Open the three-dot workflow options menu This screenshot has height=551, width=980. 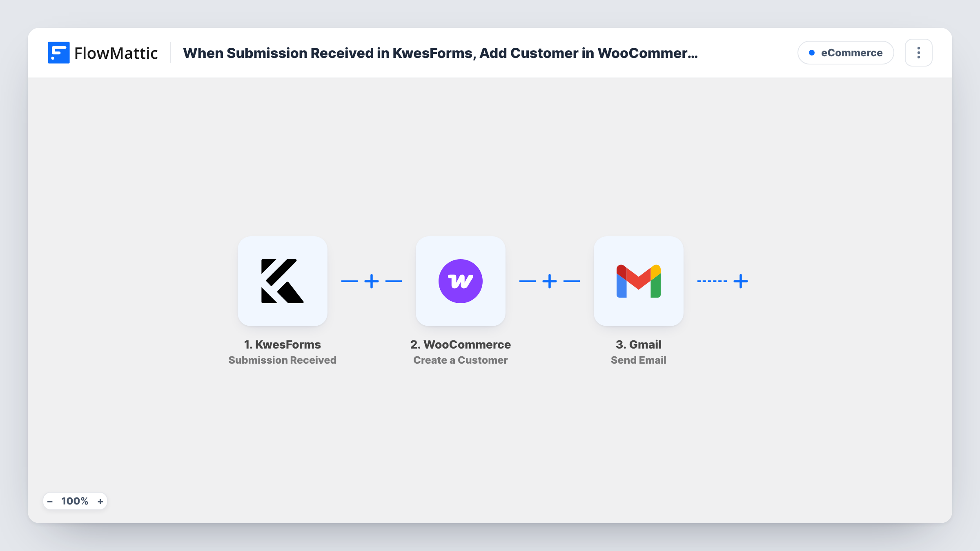click(919, 53)
